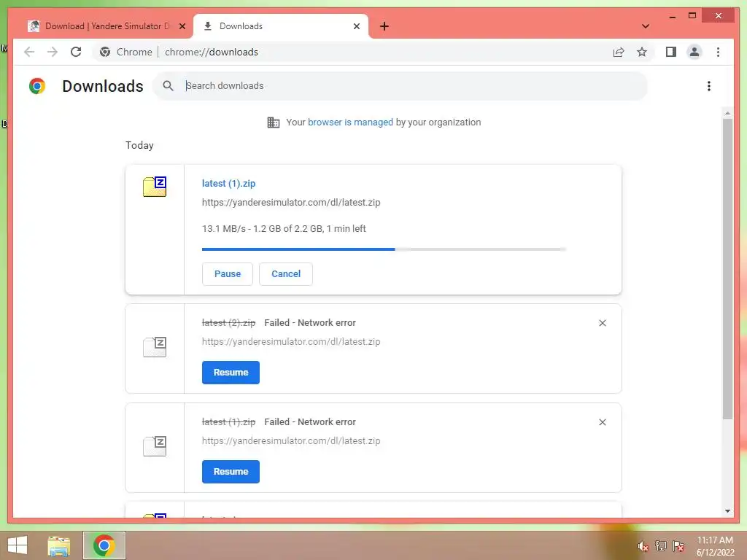Click the Downloads page heading
The width and height of the screenshot is (747, 560).
coord(103,86)
